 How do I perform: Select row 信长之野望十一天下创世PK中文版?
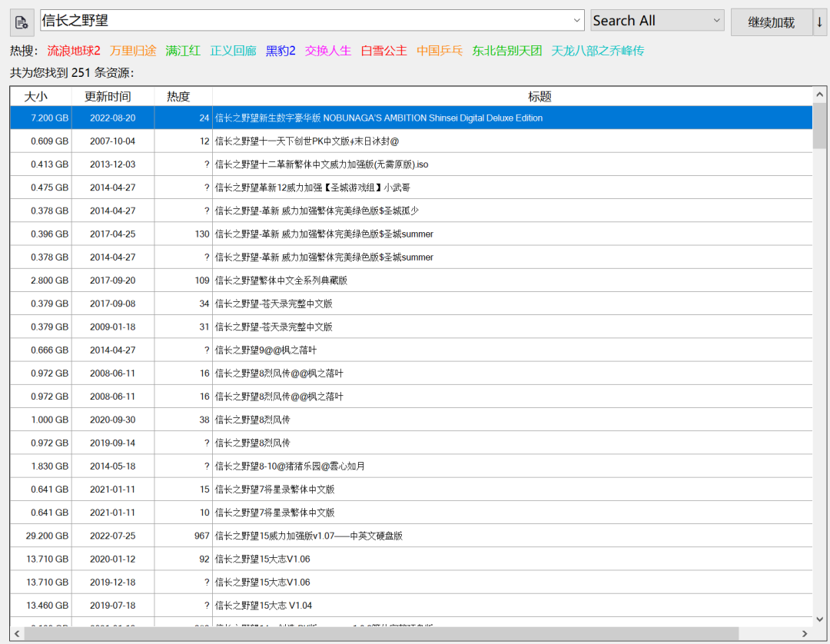411,141
